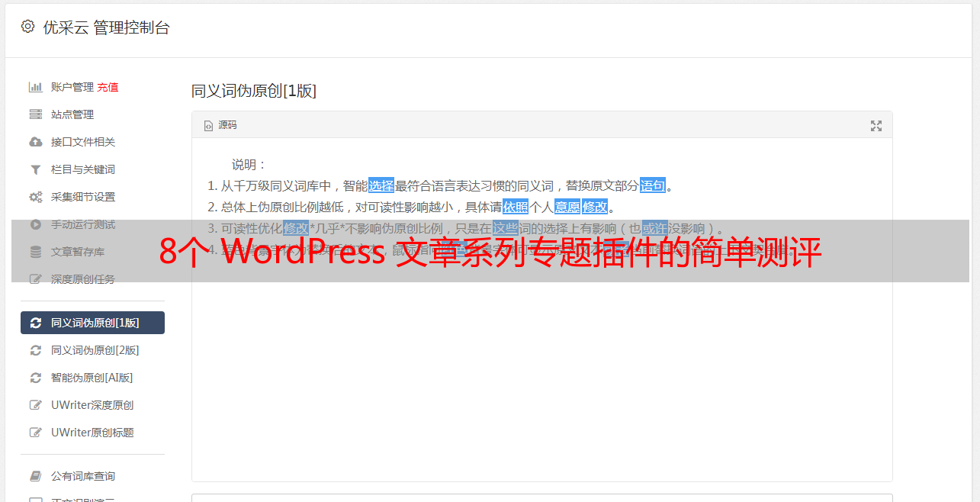Open 文章暂存库 via its database icon

[x=35, y=252]
